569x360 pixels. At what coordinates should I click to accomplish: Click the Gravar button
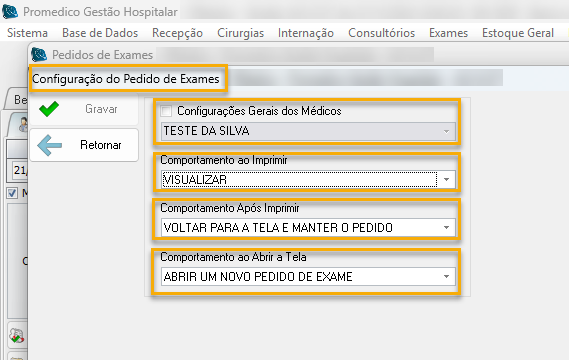[x=84, y=109]
